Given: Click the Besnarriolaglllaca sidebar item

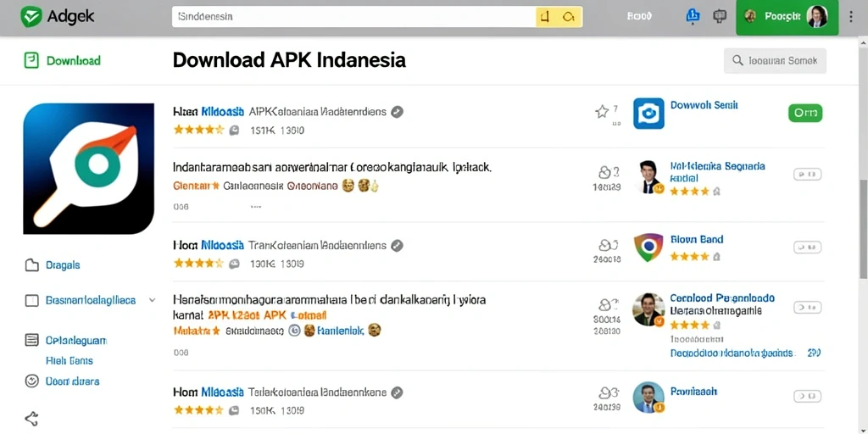Looking at the screenshot, I should pyautogui.click(x=90, y=301).
